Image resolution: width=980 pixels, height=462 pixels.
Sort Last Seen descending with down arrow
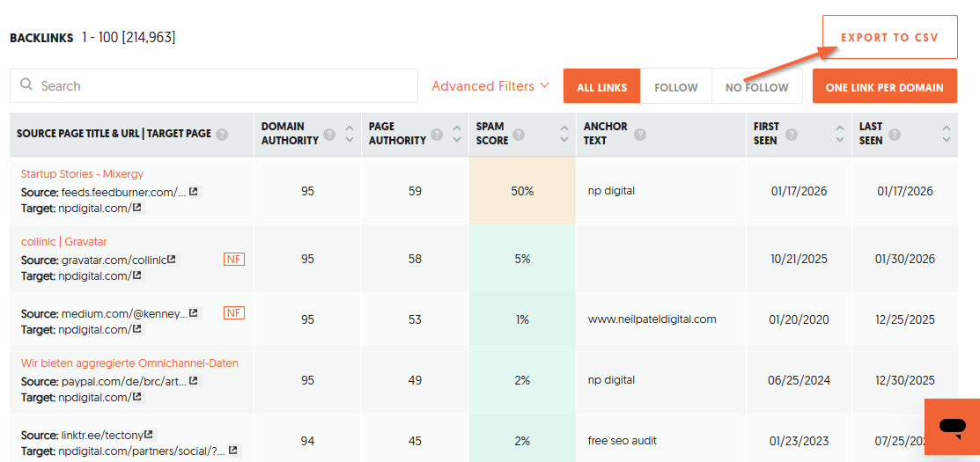[x=947, y=140]
